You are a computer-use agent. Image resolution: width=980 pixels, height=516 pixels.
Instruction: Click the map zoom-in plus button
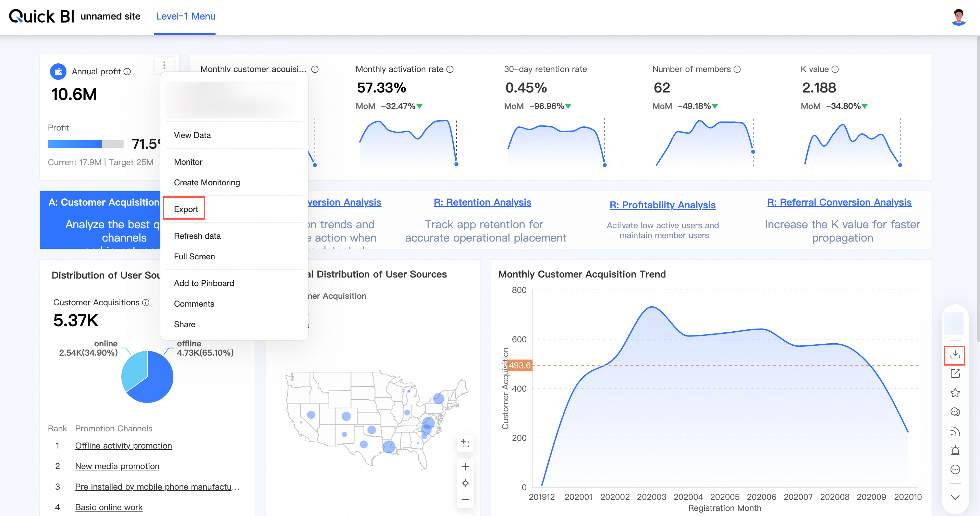465,467
